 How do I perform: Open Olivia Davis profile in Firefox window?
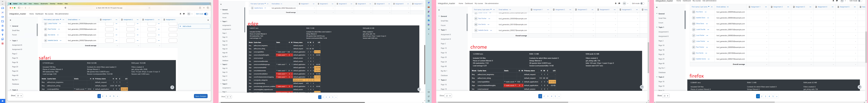click(700, 24)
